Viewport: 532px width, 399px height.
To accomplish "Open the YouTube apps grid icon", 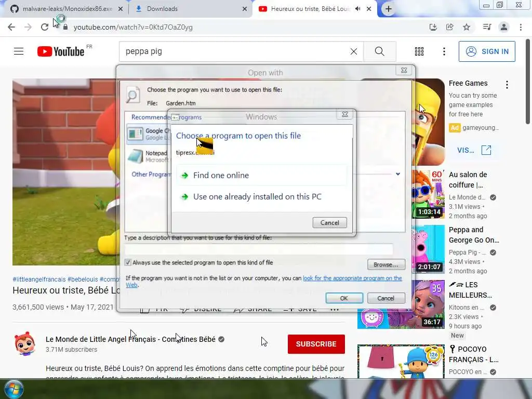I will [x=419, y=51].
